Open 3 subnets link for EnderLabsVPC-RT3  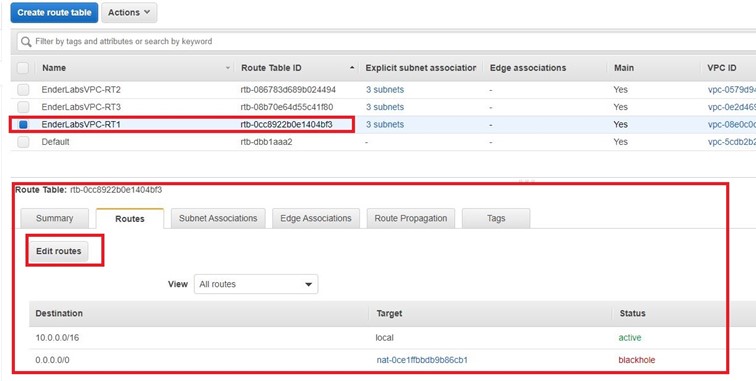coord(385,107)
